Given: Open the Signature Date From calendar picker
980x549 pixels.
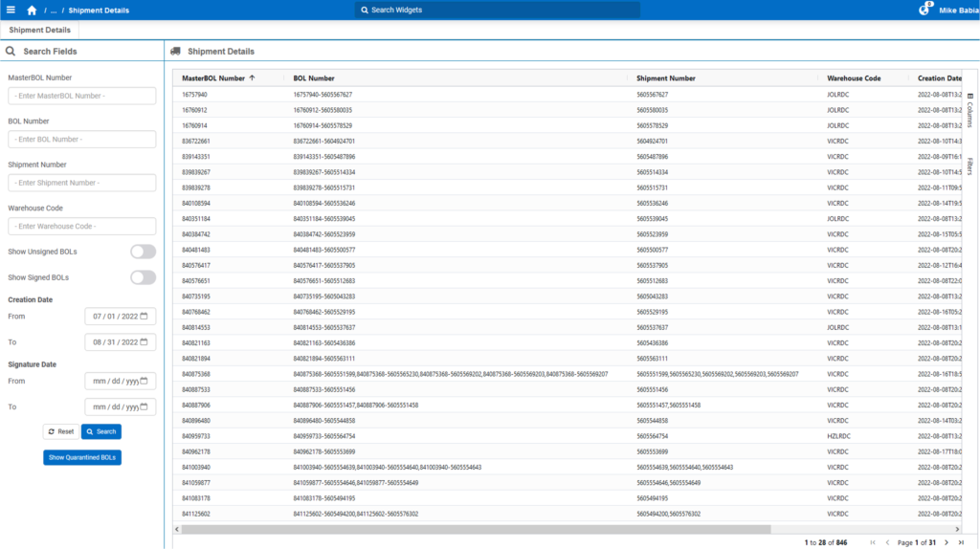Looking at the screenshot, I should pyautogui.click(x=145, y=381).
